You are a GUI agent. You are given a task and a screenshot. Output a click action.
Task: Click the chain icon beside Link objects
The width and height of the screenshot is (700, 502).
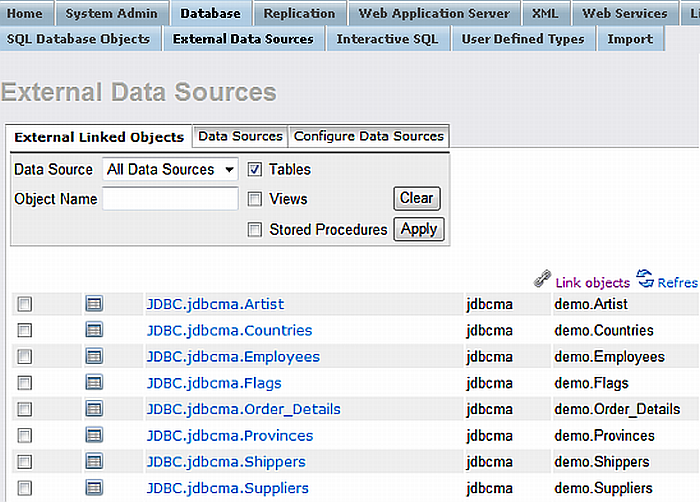[x=543, y=280]
